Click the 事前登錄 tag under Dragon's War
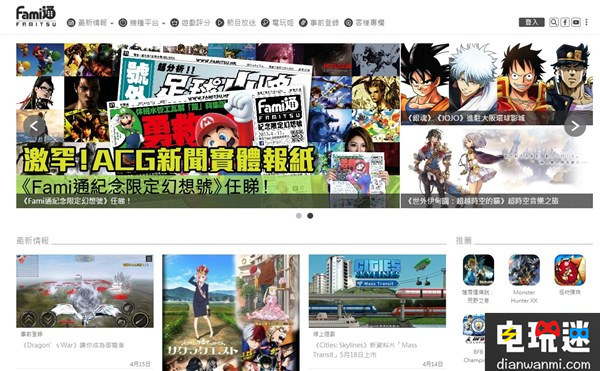The height and width of the screenshot is (371, 600). 32,334
